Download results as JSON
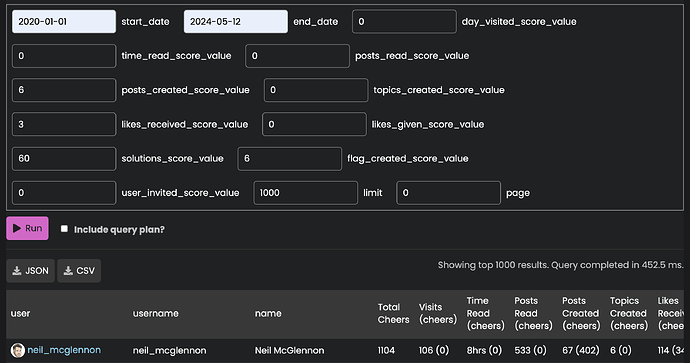The height and width of the screenshot is (363, 690). click(x=30, y=271)
